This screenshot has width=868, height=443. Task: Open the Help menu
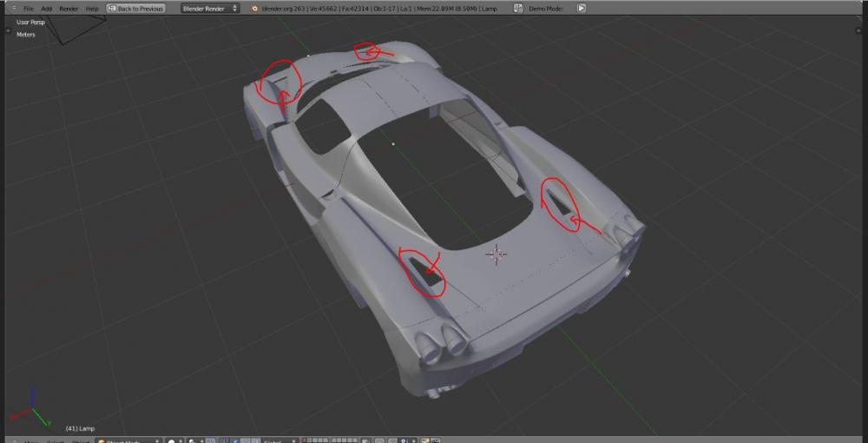click(93, 9)
